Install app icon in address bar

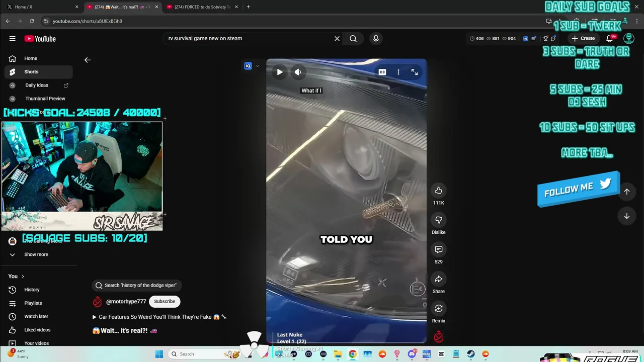(x=549, y=21)
